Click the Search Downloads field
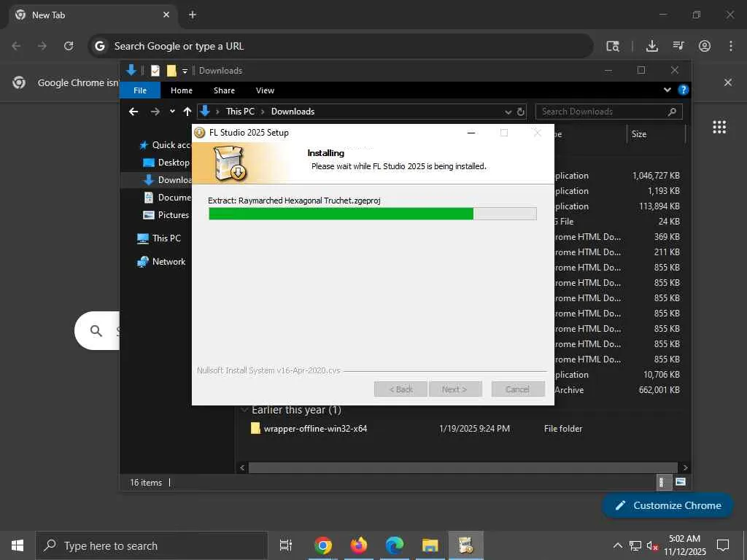The image size is (747, 560). click(x=609, y=112)
